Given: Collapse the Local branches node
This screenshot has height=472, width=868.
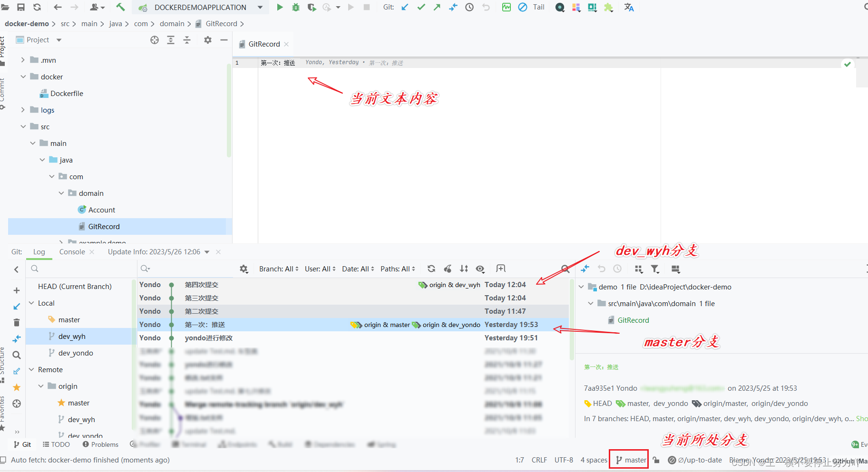Looking at the screenshot, I should [32, 303].
